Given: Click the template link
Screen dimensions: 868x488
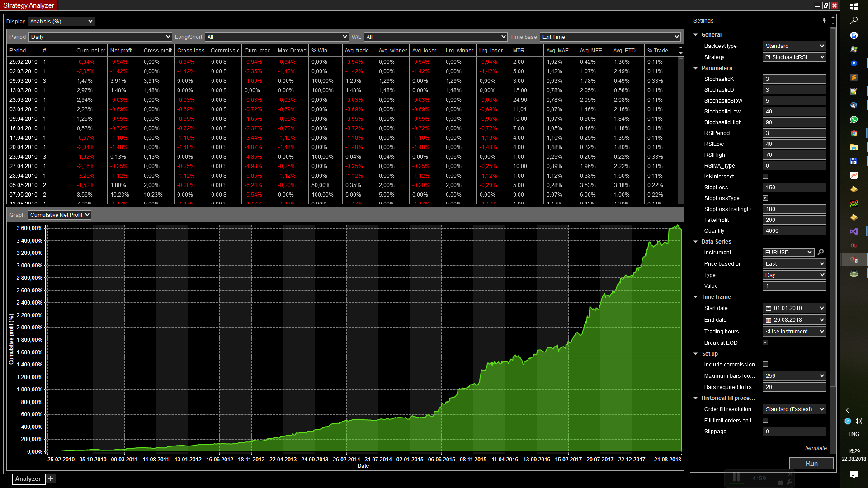Looking at the screenshot, I should (x=816, y=448).
